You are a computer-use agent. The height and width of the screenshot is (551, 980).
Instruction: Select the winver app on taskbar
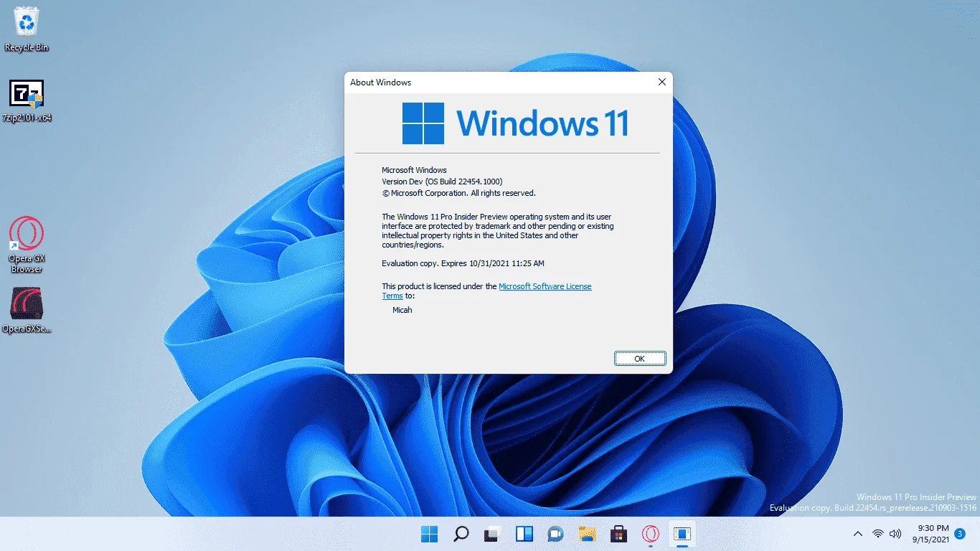(682, 534)
